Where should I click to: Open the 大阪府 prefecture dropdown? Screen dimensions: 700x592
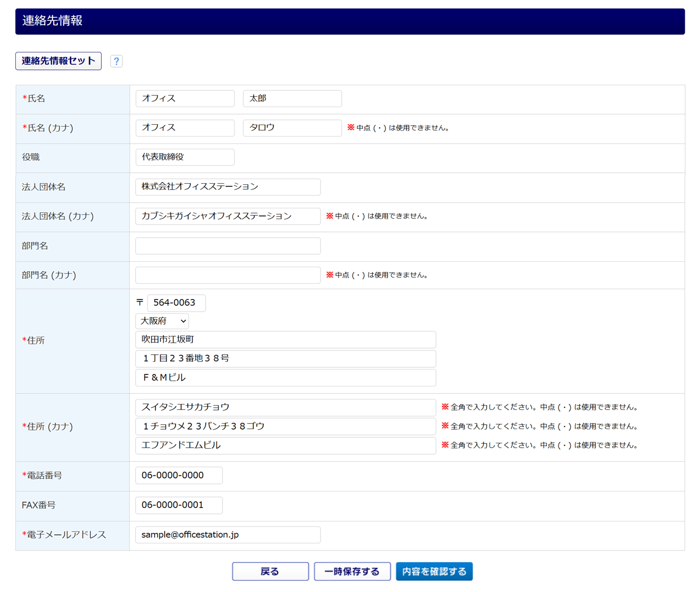[x=162, y=321]
